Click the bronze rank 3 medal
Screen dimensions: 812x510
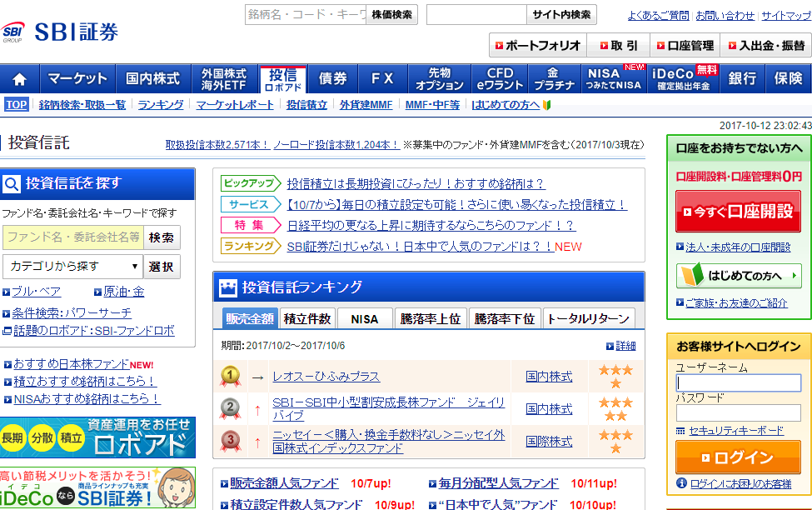pos(231,441)
